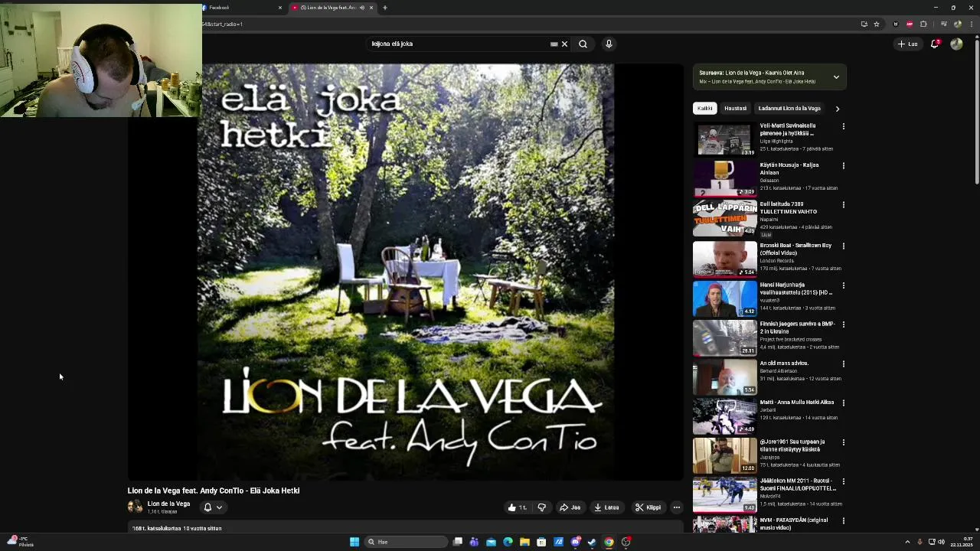980x551 pixels.
Task: Open File Explorer from the taskbar
Action: 524,542
